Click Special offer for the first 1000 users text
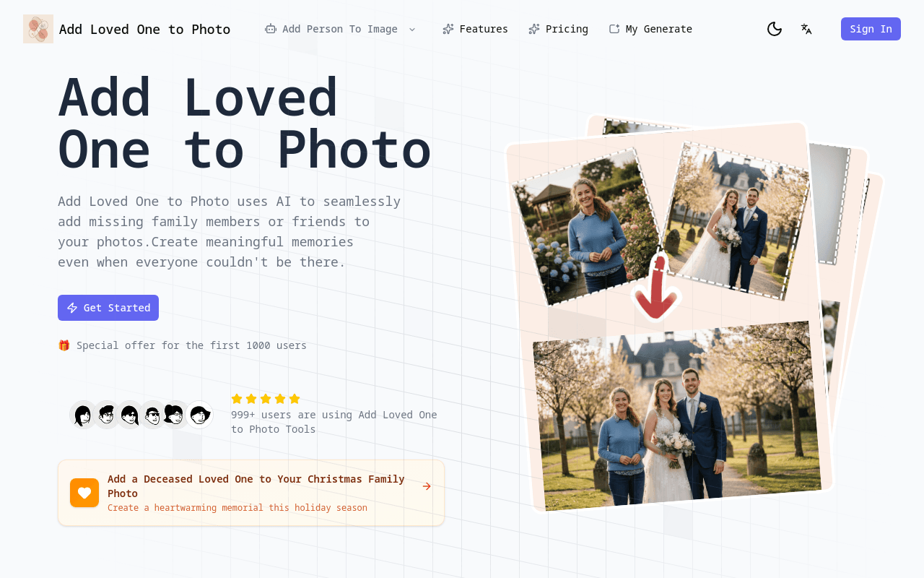 pyautogui.click(x=191, y=345)
